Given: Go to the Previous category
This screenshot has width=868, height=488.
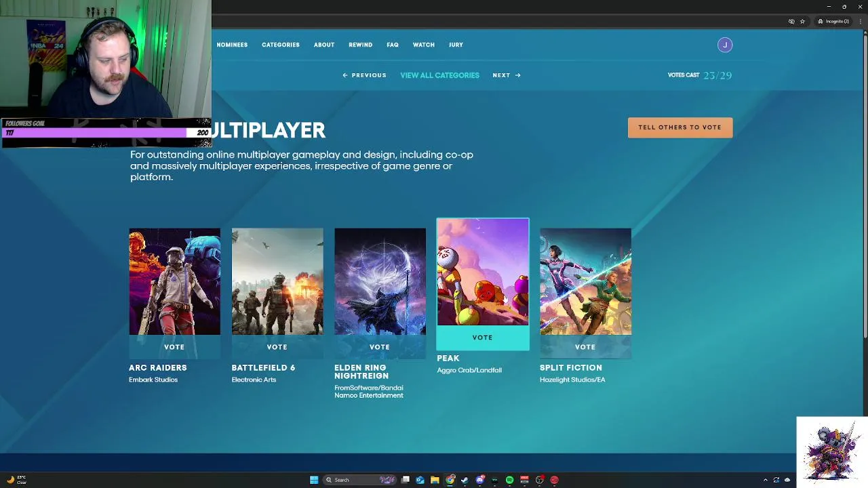Looking at the screenshot, I should [364, 75].
